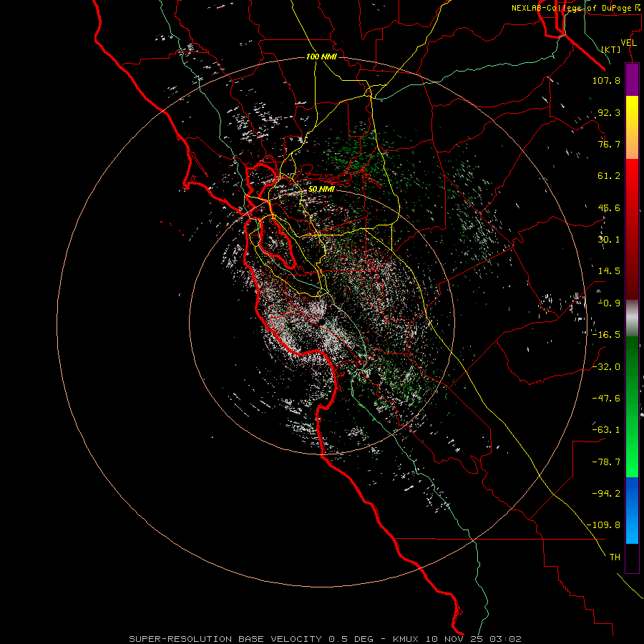
Task: Click the -109.8 velocity scale value
Action: click(x=604, y=525)
